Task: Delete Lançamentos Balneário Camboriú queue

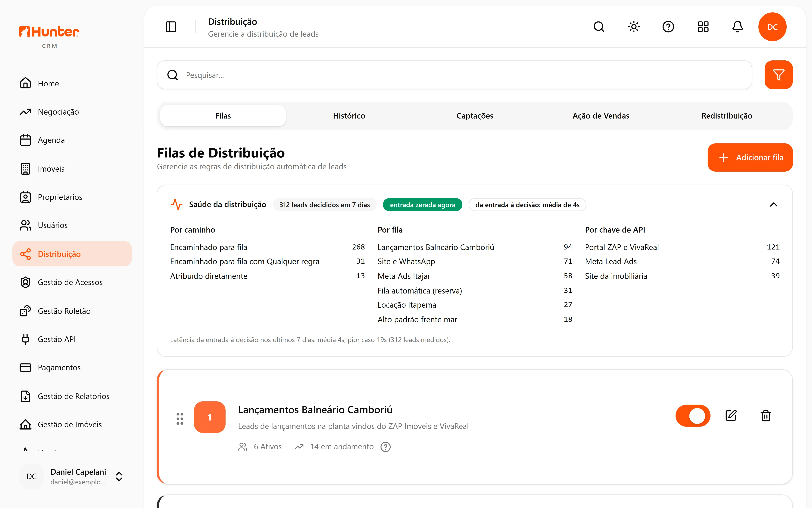Action: coord(766,416)
